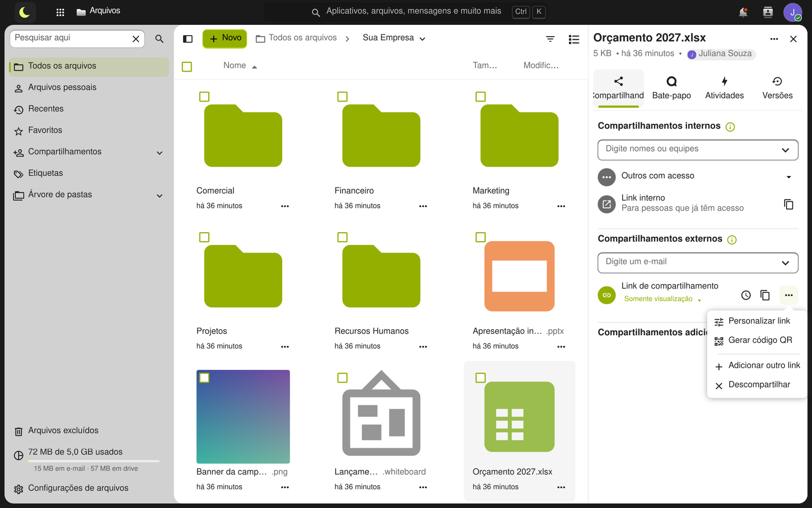This screenshot has width=812, height=508.
Task: Click the Novo button
Action: [x=225, y=38]
